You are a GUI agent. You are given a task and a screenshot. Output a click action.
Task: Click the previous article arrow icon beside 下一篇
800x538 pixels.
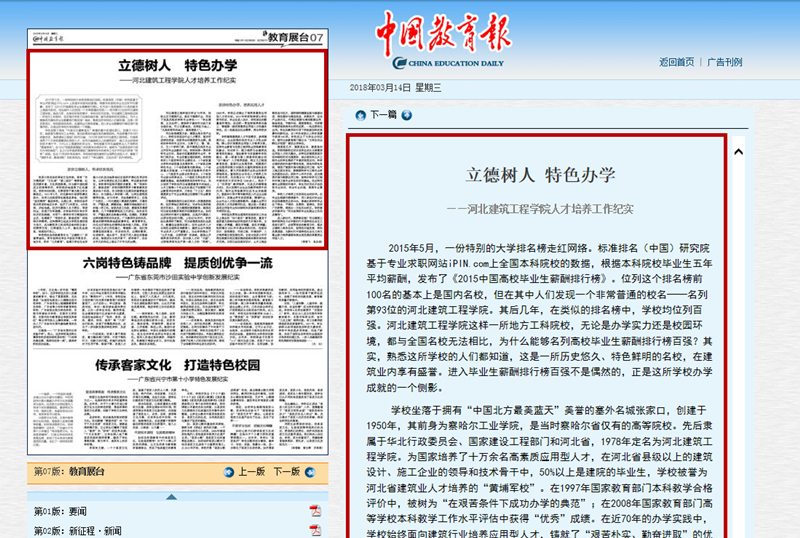click(361, 115)
